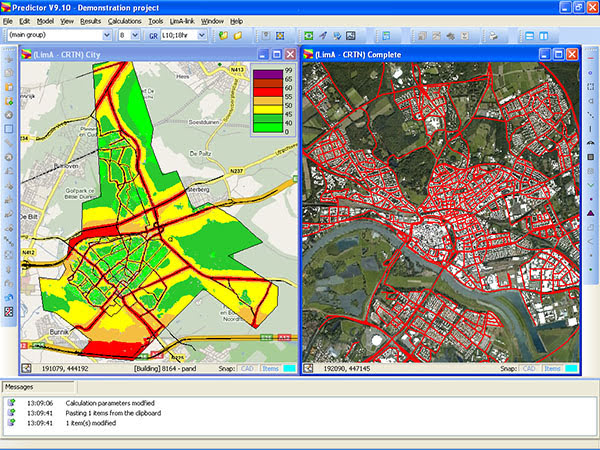Open the LimA-link menu

click(181, 20)
